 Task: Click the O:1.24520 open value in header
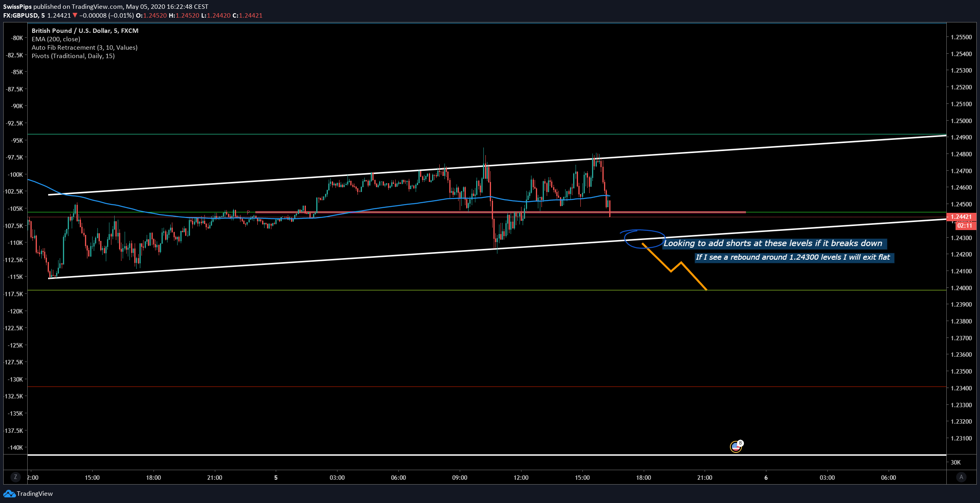[x=151, y=15]
